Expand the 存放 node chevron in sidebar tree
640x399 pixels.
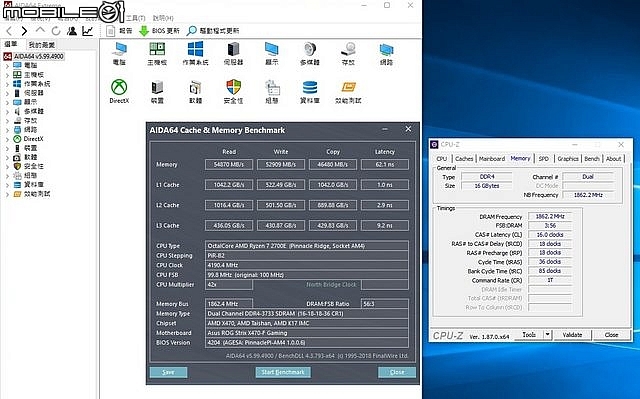coord(7,121)
